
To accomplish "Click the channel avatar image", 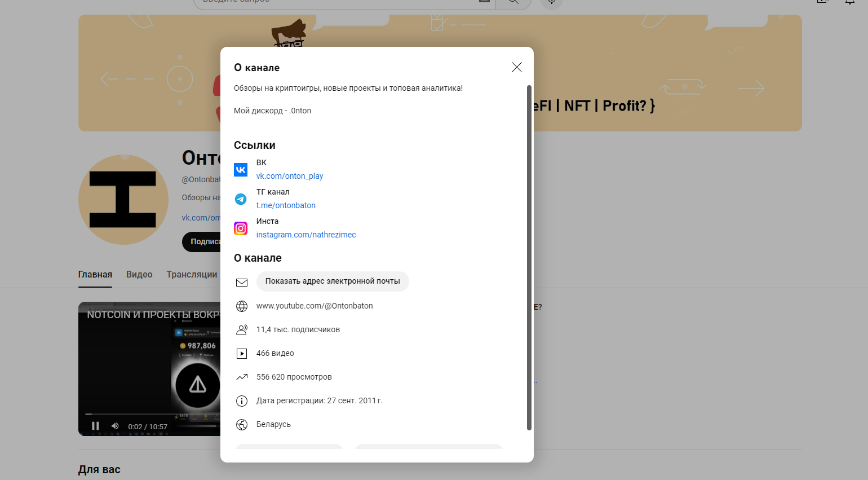I will 123,200.
